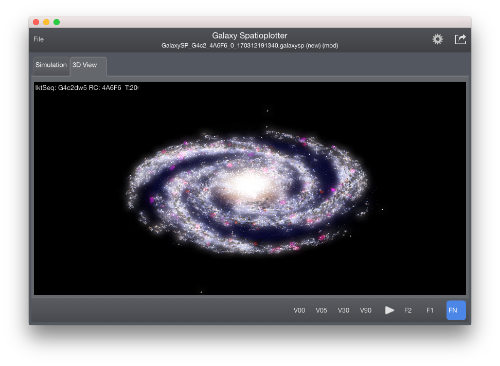
Task: Toggle the highlighted FN button
Action: [x=456, y=310]
